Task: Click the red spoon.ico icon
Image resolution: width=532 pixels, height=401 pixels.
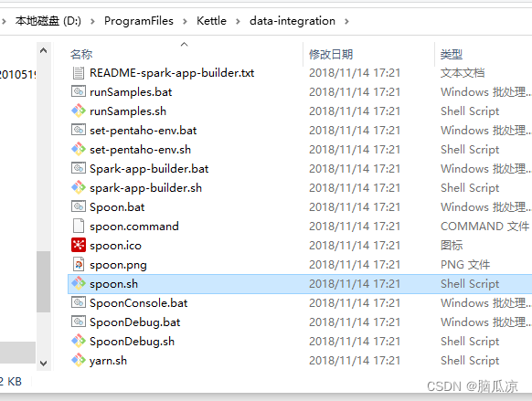Action: tap(79, 245)
